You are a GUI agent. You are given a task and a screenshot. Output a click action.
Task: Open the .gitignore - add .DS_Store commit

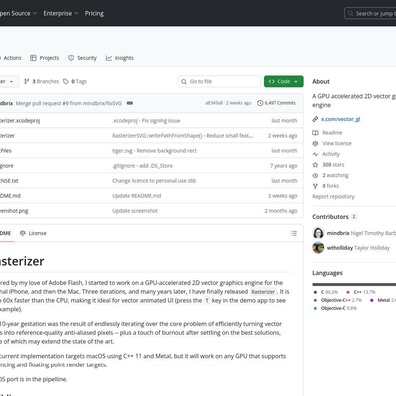click(142, 166)
